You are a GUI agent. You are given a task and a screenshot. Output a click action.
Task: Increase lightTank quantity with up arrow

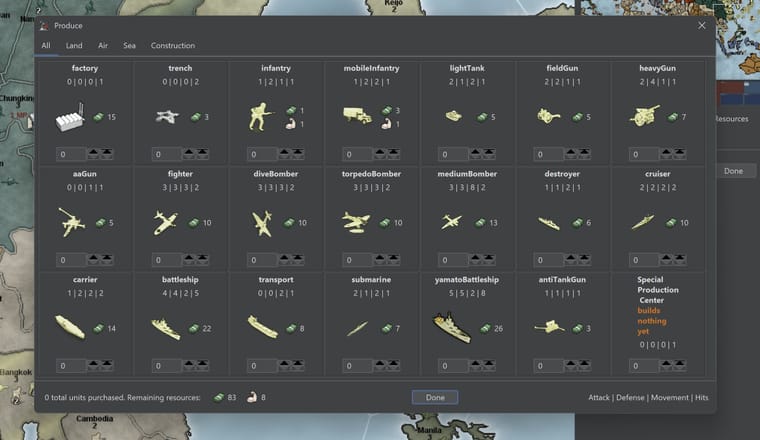(475, 154)
